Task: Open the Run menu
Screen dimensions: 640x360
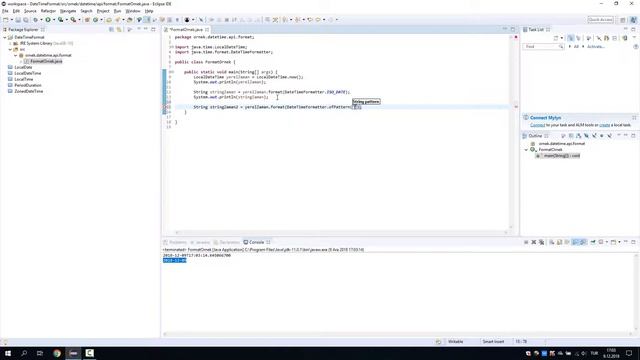Action: pos(118,11)
